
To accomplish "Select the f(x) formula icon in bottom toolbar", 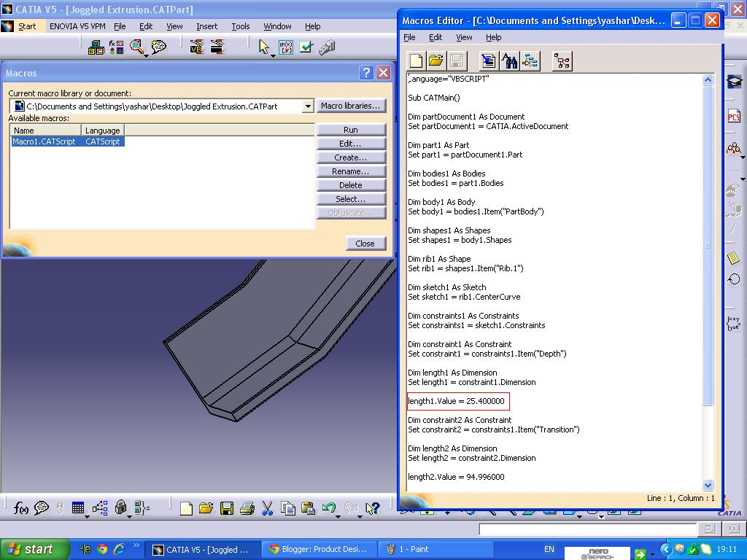I will click(x=20, y=508).
